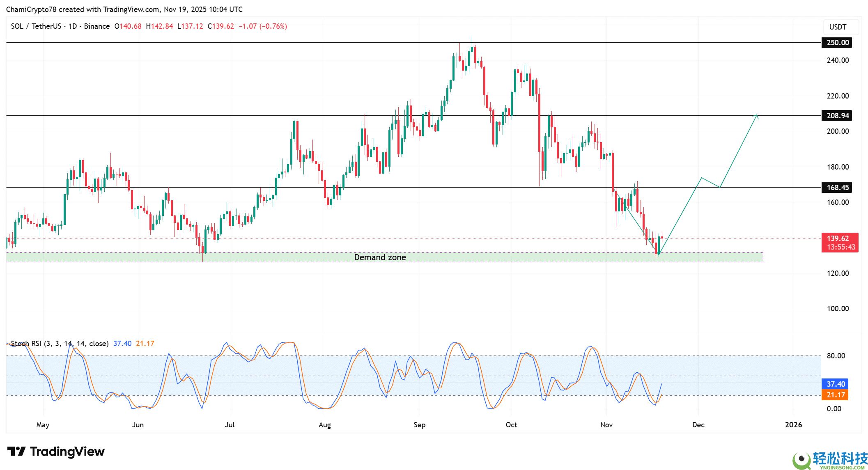Click the projection arrowhead near 208.94
868x470 pixels.
pos(756,116)
